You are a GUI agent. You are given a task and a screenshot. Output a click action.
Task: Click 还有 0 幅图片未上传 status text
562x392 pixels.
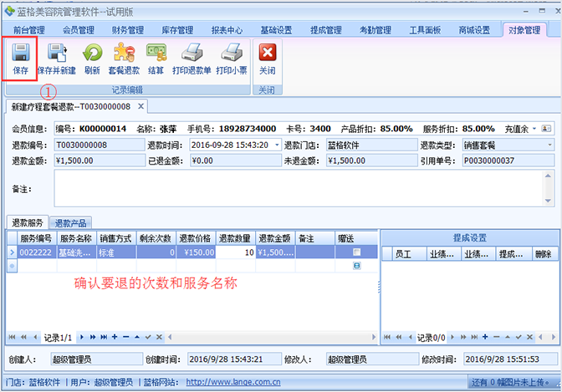click(x=510, y=382)
